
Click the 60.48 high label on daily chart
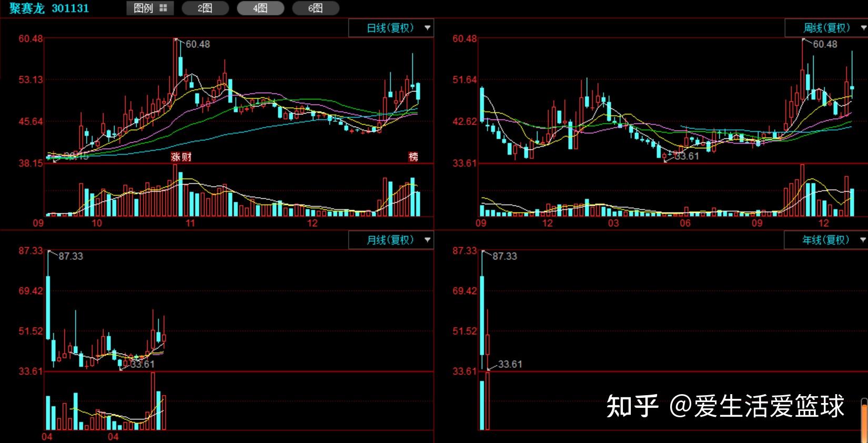pos(198,45)
